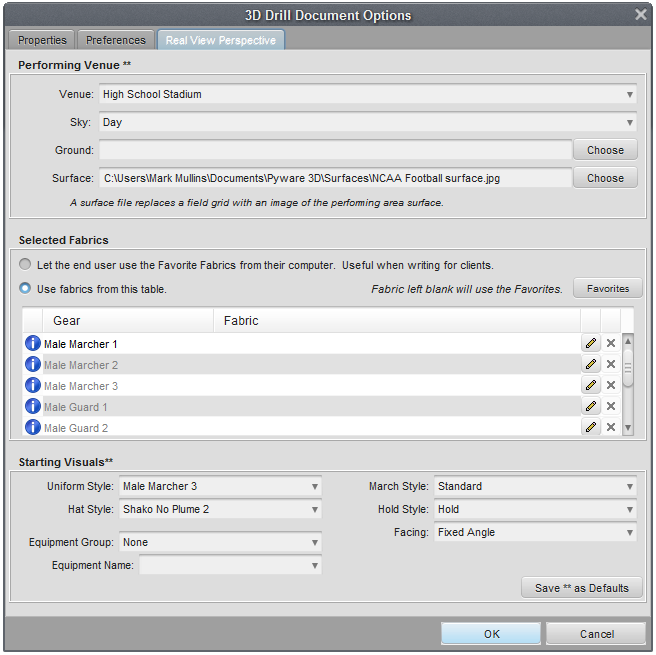Viewport: 656px width, 655px height.
Task: Open the Preferences tab
Action: tap(116, 40)
